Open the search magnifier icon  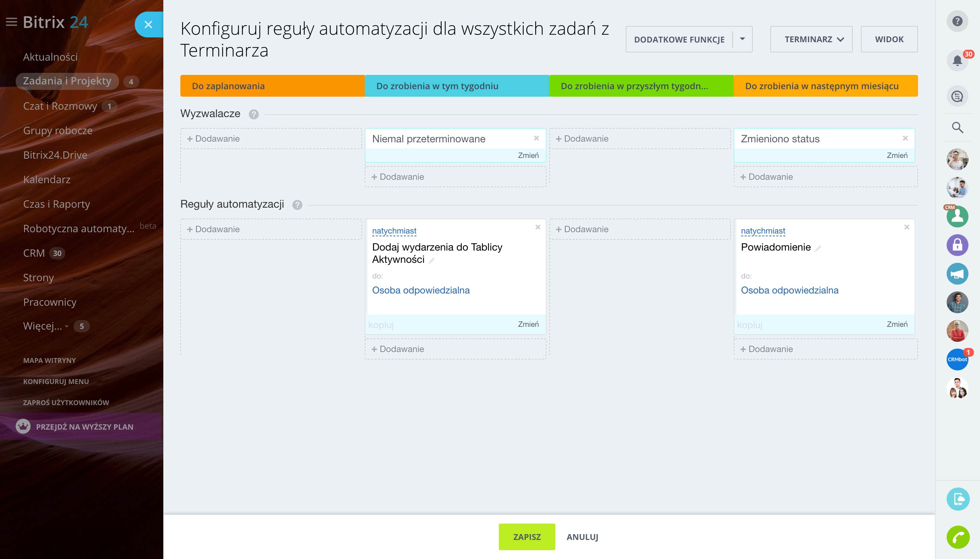click(957, 127)
